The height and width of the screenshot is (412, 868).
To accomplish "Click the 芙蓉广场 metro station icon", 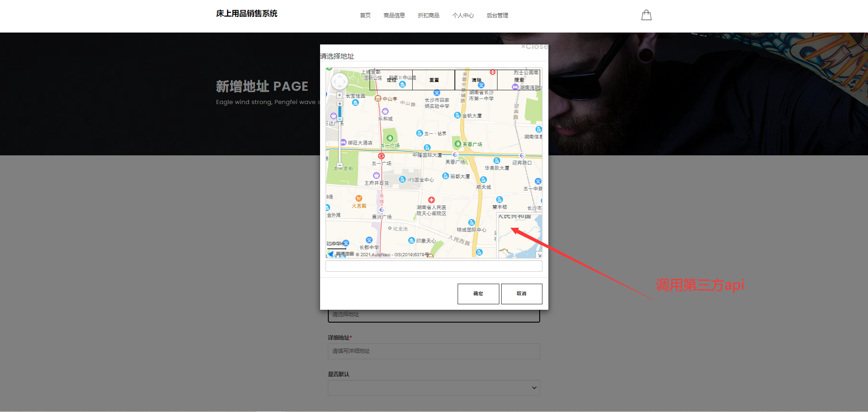I will pos(455,155).
